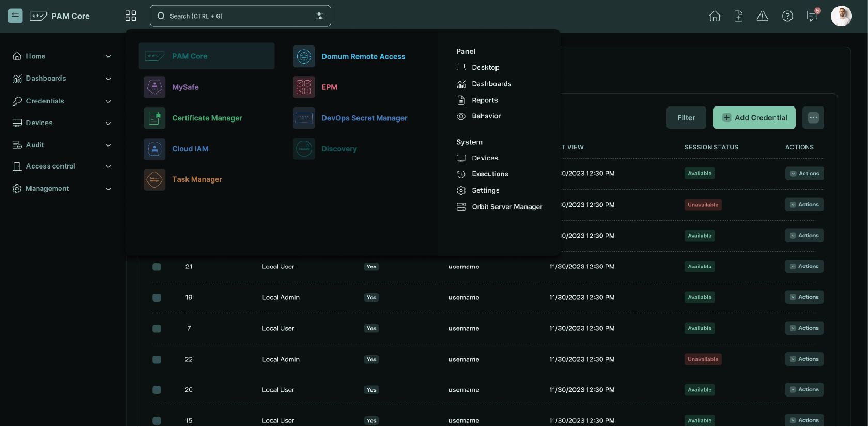This screenshot has height=427, width=868.
Task: Select checkbox for row ID 19
Action: (157, 298)
